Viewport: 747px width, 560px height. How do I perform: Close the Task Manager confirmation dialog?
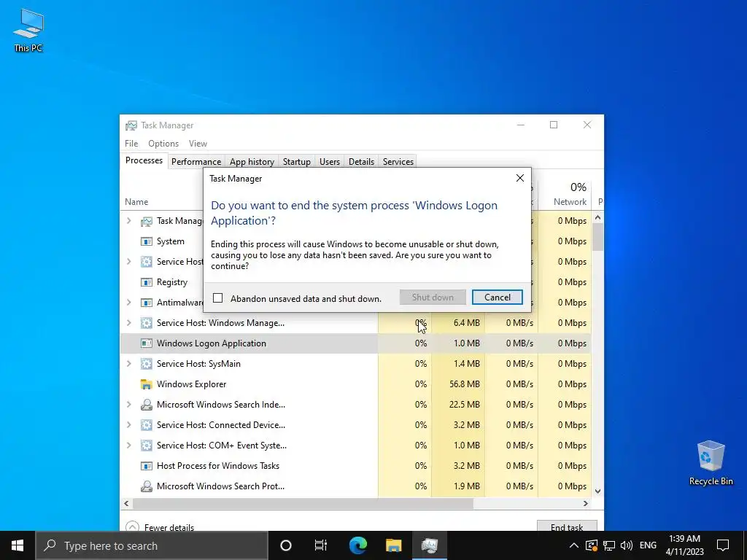pyautogui.click(x=519, y=178)
